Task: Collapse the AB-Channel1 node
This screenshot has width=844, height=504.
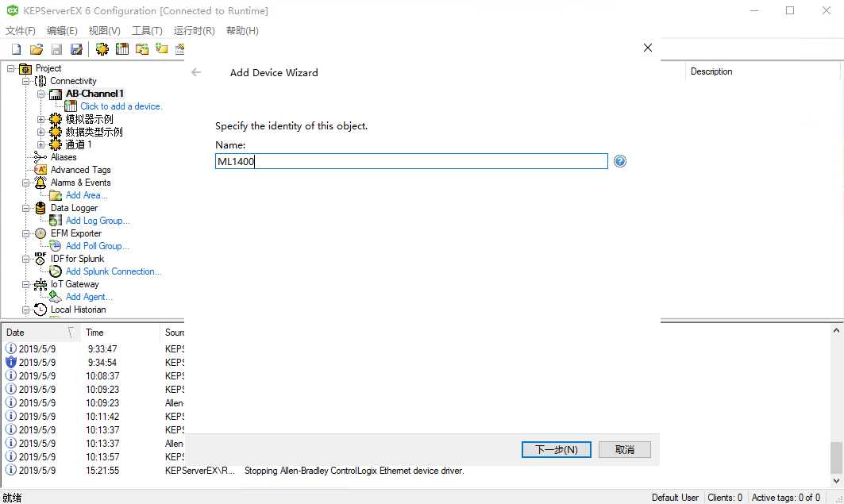Action: pyautogui.click(x=41, y=94)
